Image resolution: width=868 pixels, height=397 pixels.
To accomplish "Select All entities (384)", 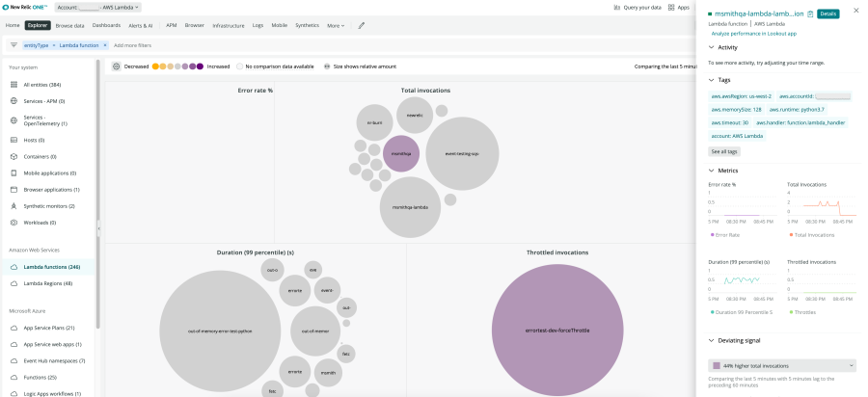I will [42, 85].
